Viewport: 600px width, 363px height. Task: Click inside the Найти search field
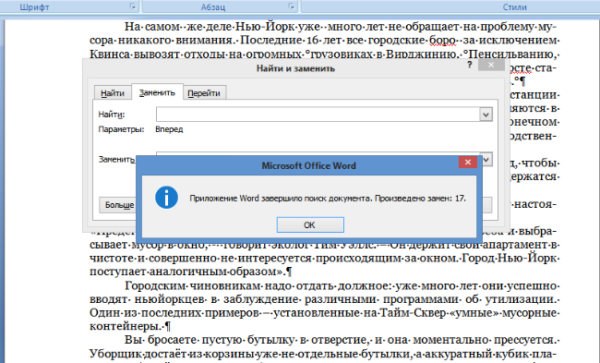(x=318, y=114)
